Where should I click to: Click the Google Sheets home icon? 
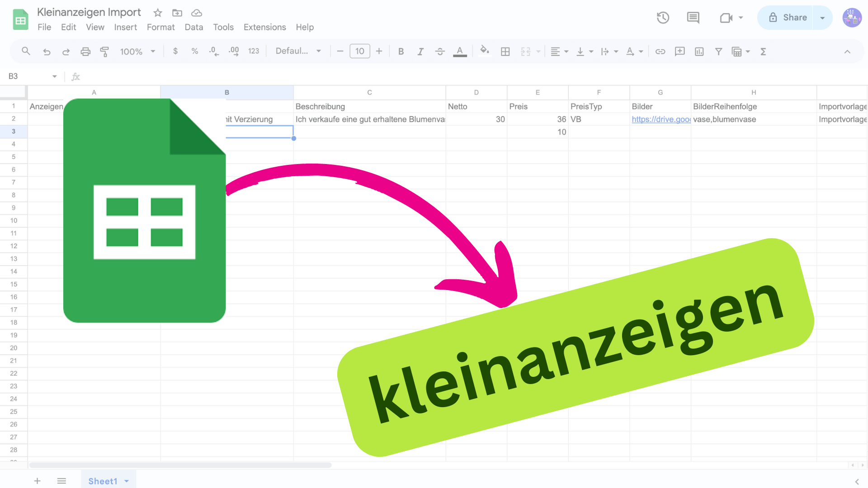[20, 19]
